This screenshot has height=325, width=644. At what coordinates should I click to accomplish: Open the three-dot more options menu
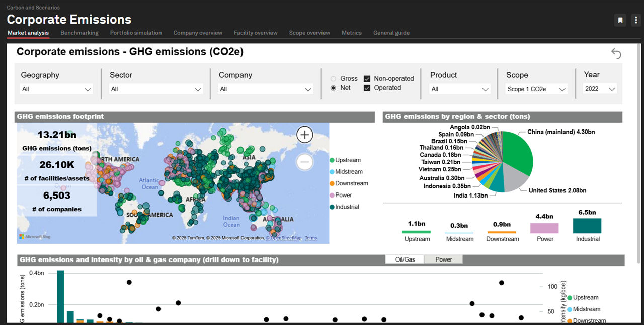[636, 20]
